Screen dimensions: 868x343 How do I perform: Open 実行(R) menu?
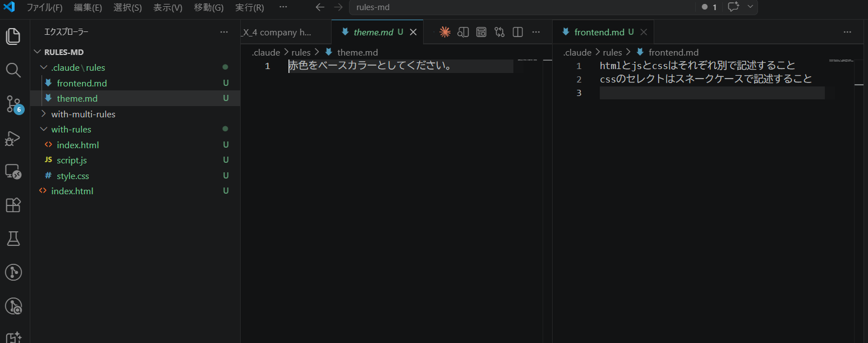(x=250, y=7)
